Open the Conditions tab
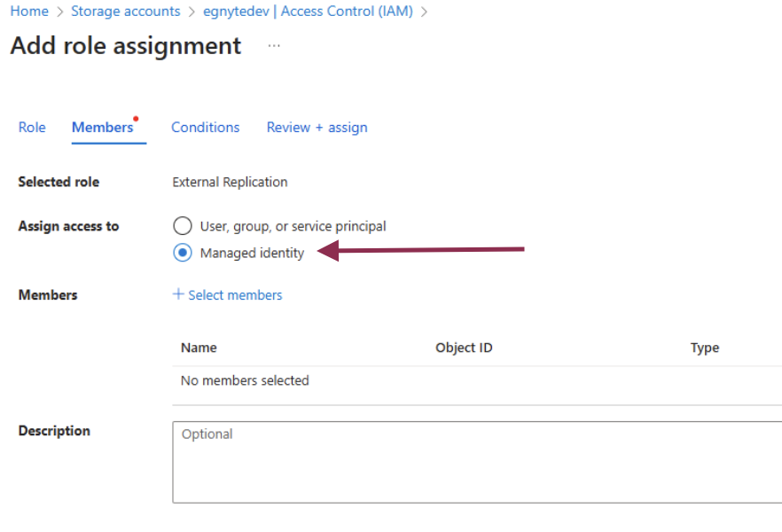Screen dimensions: 782x532 pyautogui.click(x=205, y=127)
